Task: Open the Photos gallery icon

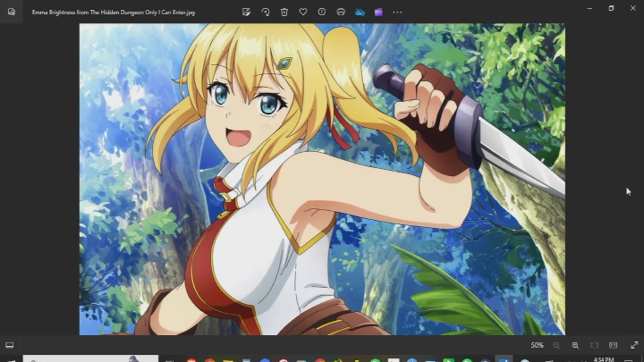Action: point(11,12)
